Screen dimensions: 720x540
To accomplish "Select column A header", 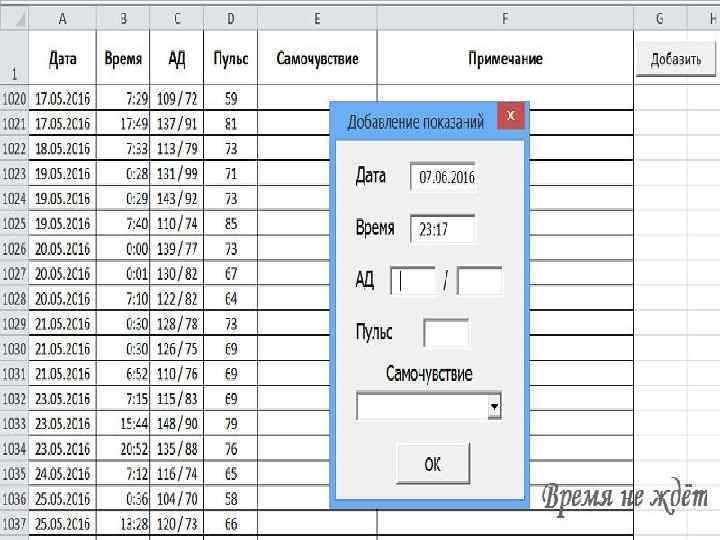I will coord(62,19).
